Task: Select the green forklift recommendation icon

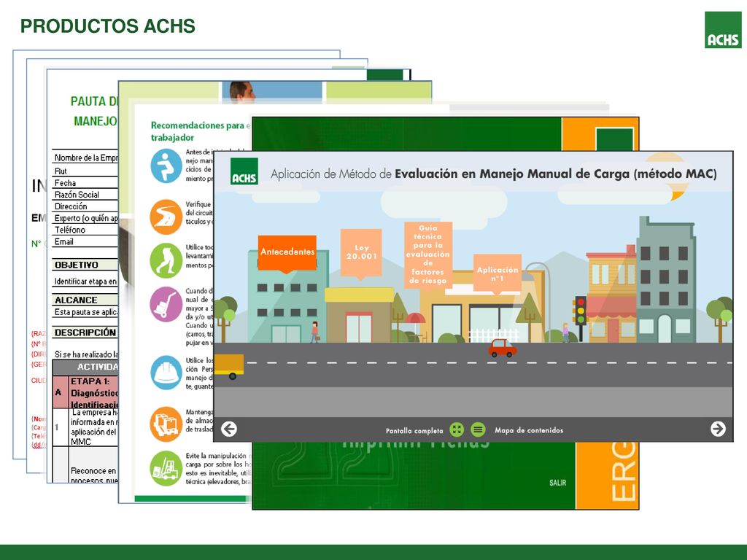Action: click(x=166, y=468)
